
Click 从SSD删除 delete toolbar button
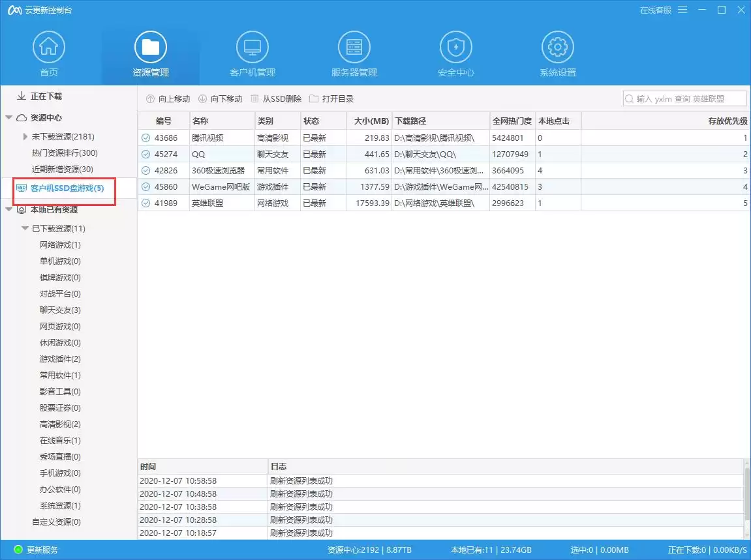[276, 99]
